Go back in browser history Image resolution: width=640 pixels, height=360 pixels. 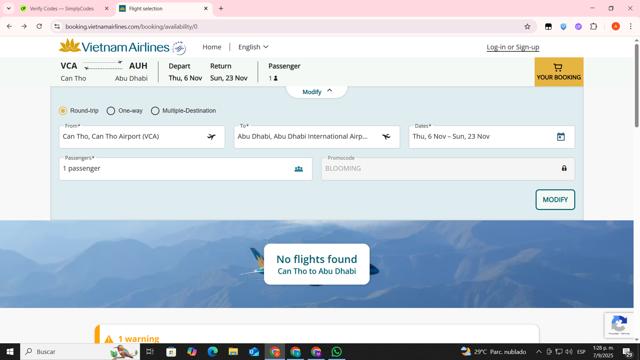[9, 27]
